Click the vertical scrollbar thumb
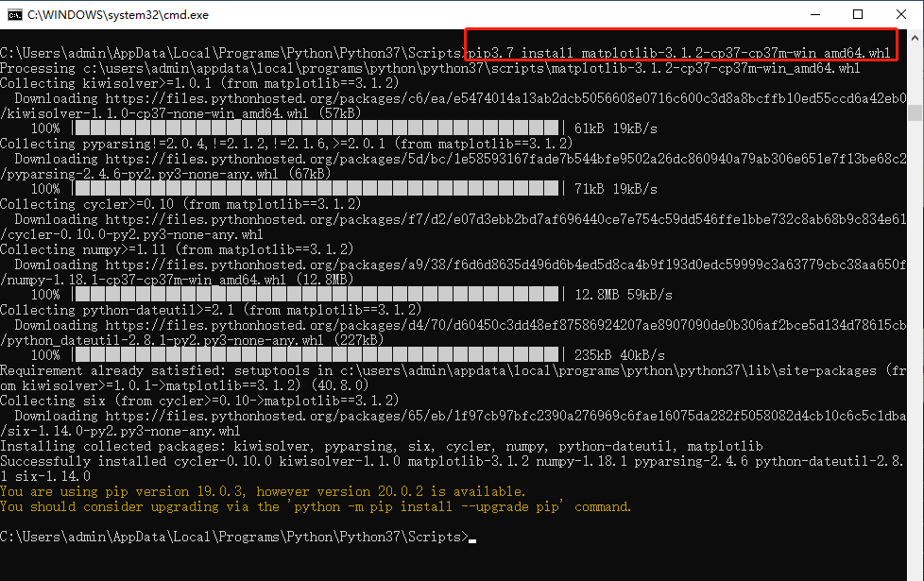Viewport: 924px width, 581px height. tap(915, 112)
